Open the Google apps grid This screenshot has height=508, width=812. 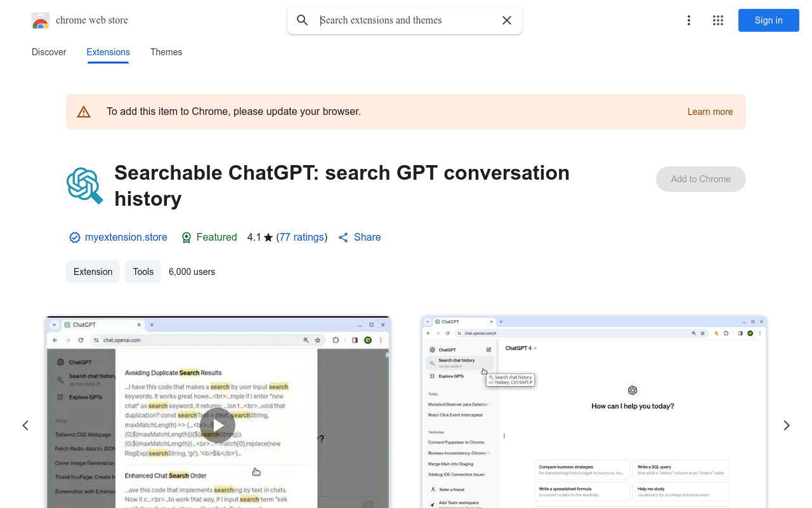(718, 20)
